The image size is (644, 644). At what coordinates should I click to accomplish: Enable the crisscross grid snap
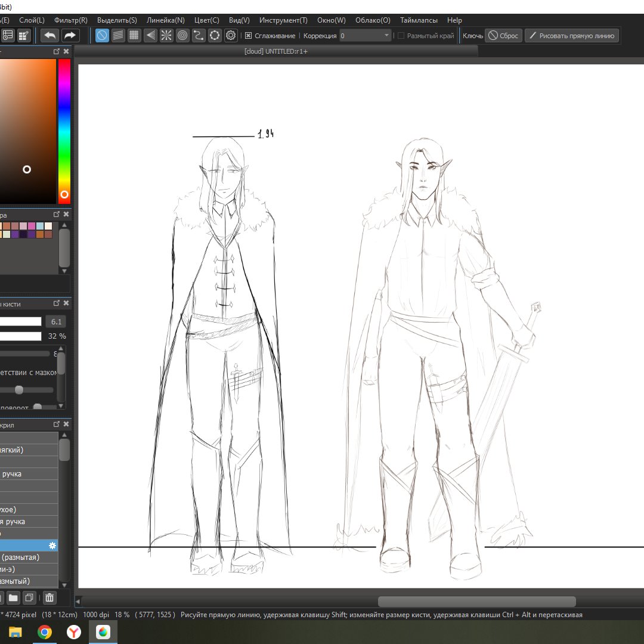[134, 36]
